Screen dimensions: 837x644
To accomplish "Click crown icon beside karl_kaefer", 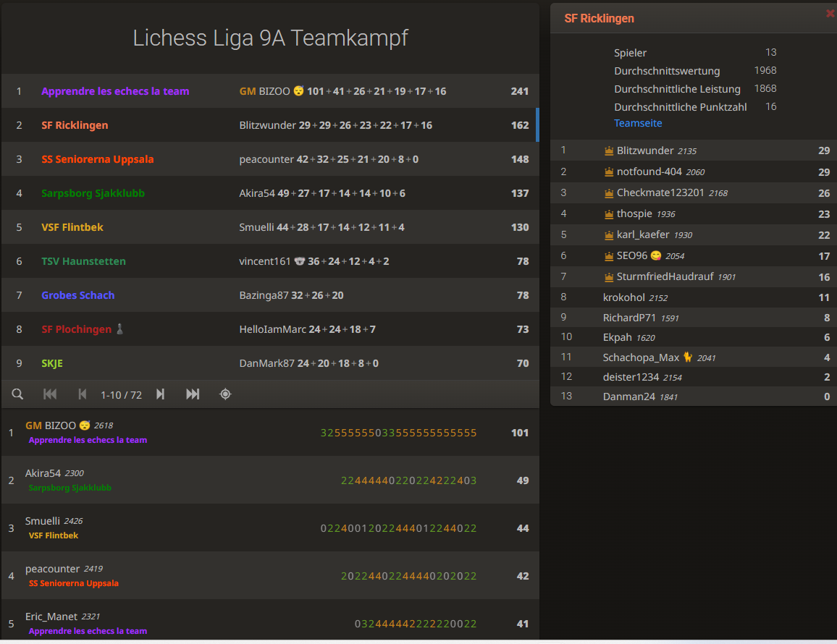I will [608, 234].
